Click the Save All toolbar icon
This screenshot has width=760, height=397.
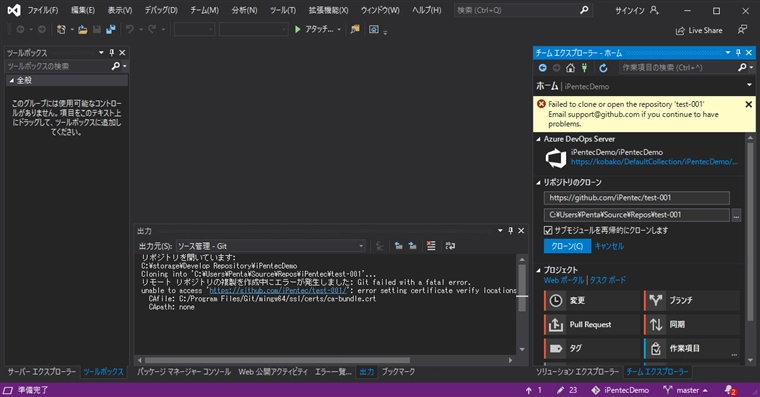tap(111, 30)
